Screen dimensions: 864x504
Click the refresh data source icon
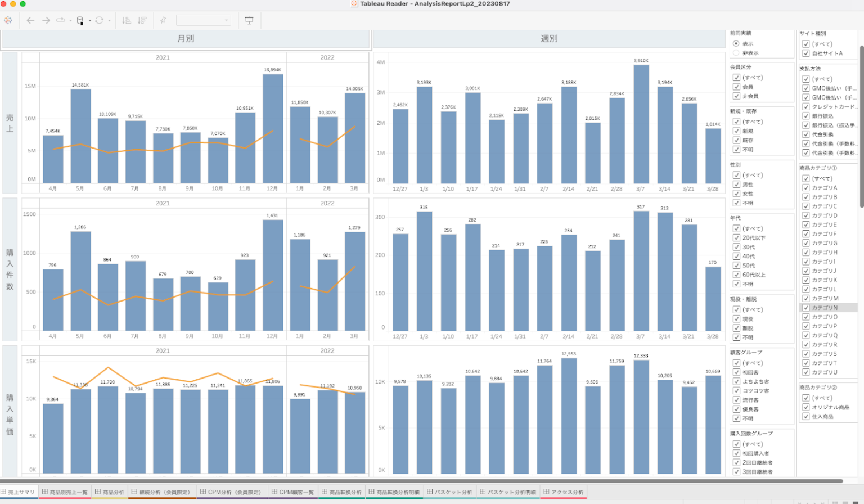coord(99,20)
